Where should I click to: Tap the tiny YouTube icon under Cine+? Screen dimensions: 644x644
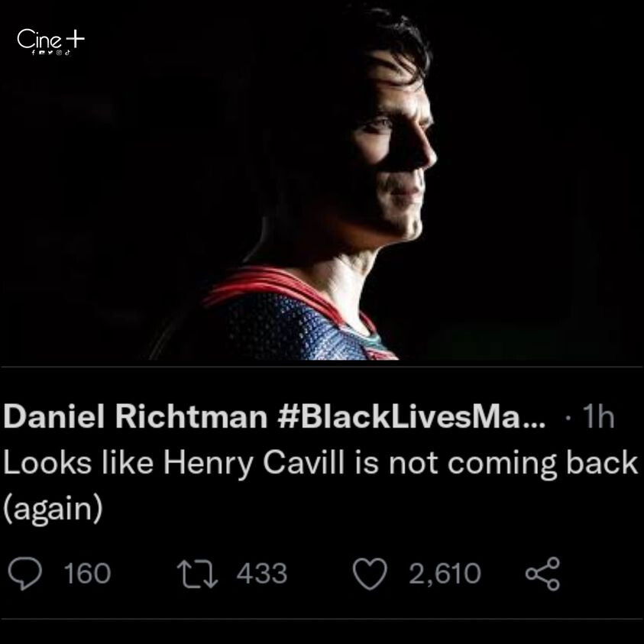click(42, 53)
